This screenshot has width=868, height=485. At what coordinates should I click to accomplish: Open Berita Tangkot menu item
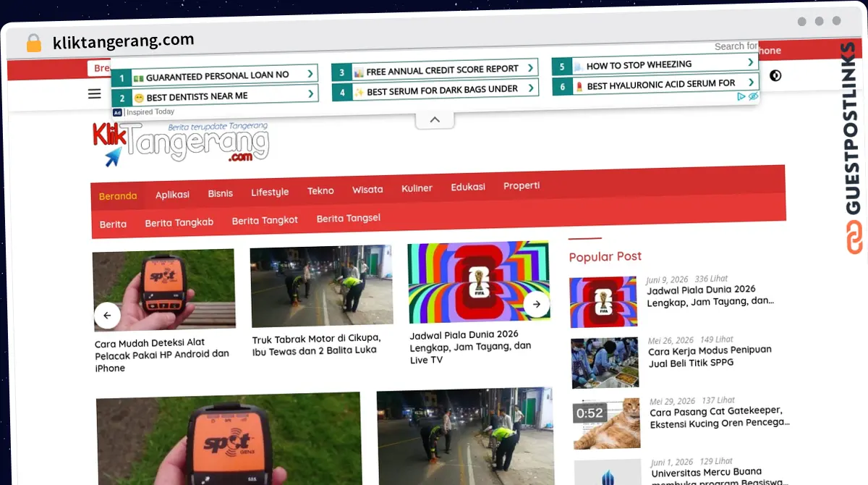click(265, 221)
